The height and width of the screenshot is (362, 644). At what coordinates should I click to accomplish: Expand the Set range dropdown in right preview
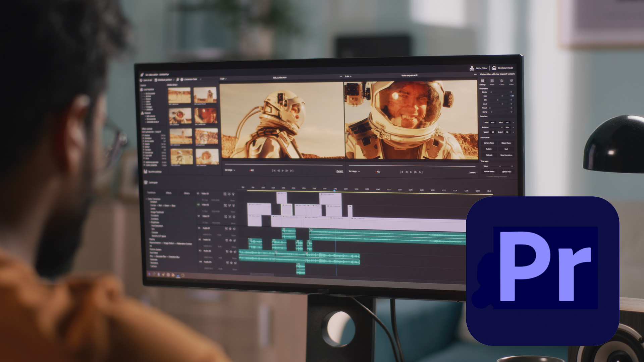[354, 171]
